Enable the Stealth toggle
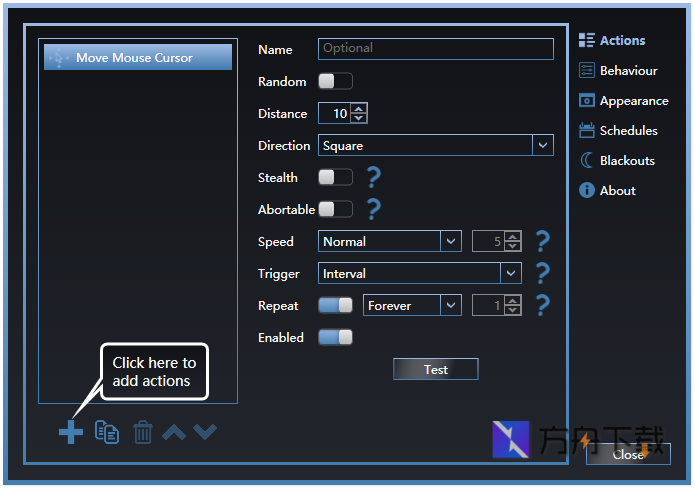The height and width of the screenshot is (489, 695). [x=335, y=178]
